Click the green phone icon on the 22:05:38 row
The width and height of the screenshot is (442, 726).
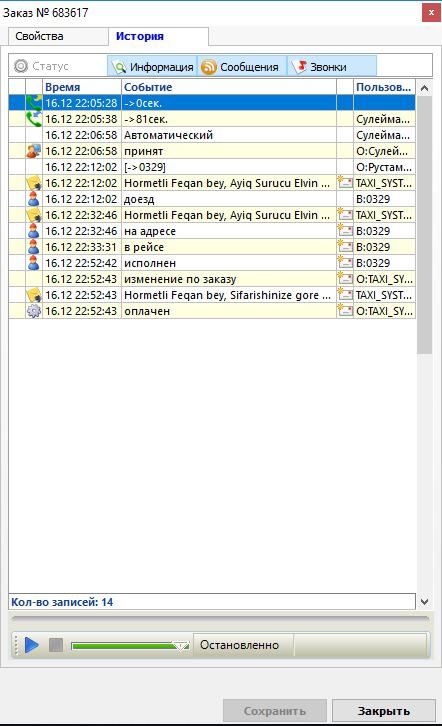[x=34, y=119]
